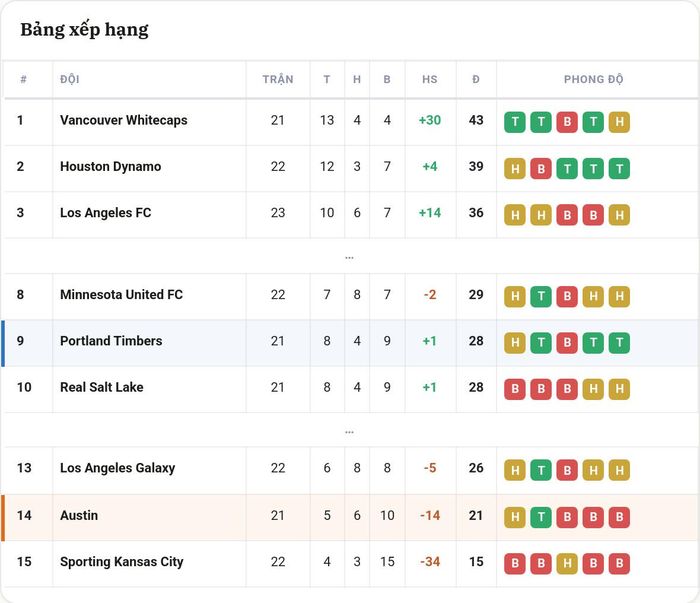
Task: Open Vancouver Whitecaps team link
Action: (x=124, y=120)
